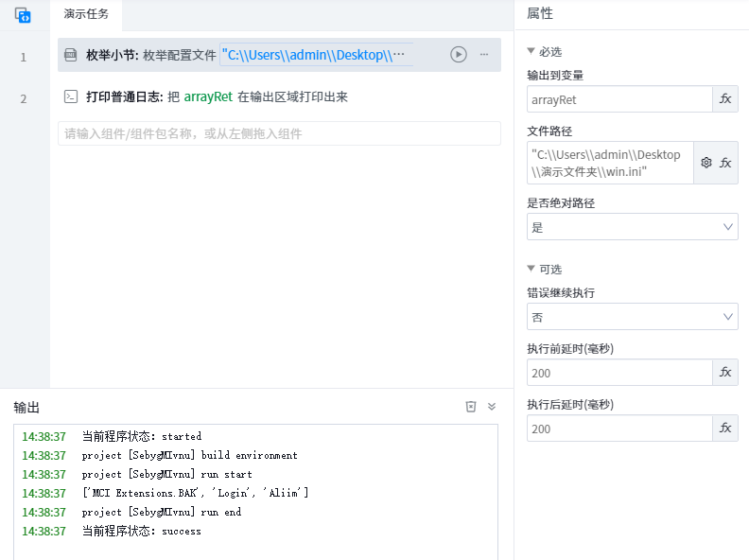
Task: Open the 错误继续执行 dropdown
Action: (632, 317)
